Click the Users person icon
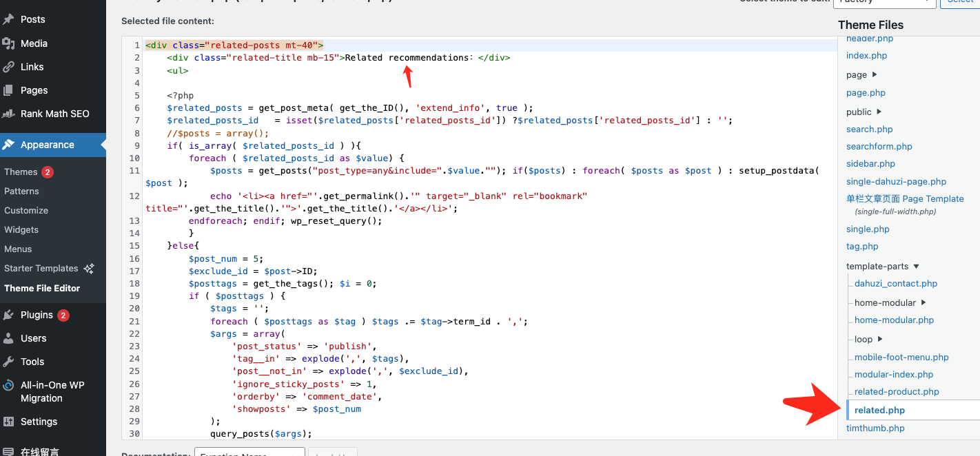Viewport: 980px width, 456px height. (x=9, y=338)
